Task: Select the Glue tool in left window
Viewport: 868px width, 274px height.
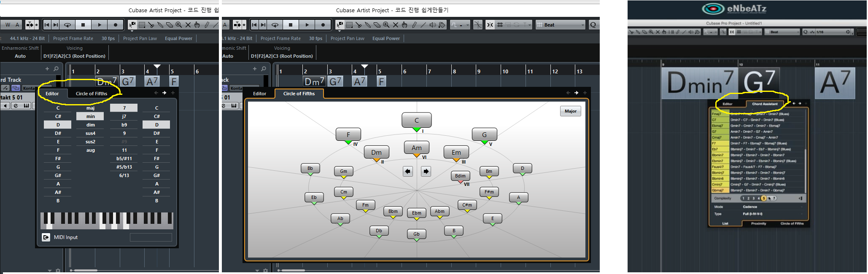Action: click(x=160, y=25)
